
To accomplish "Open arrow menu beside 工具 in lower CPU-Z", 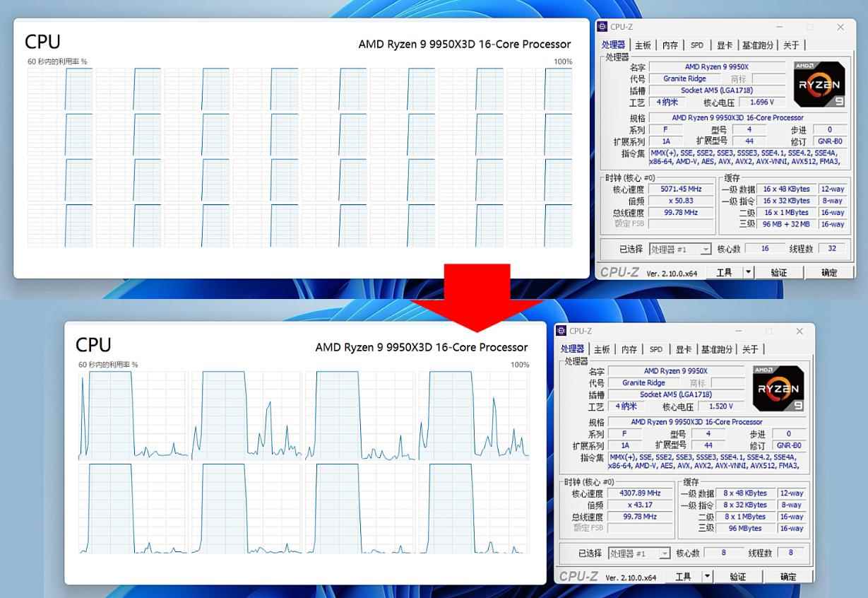I will [708, 577].
